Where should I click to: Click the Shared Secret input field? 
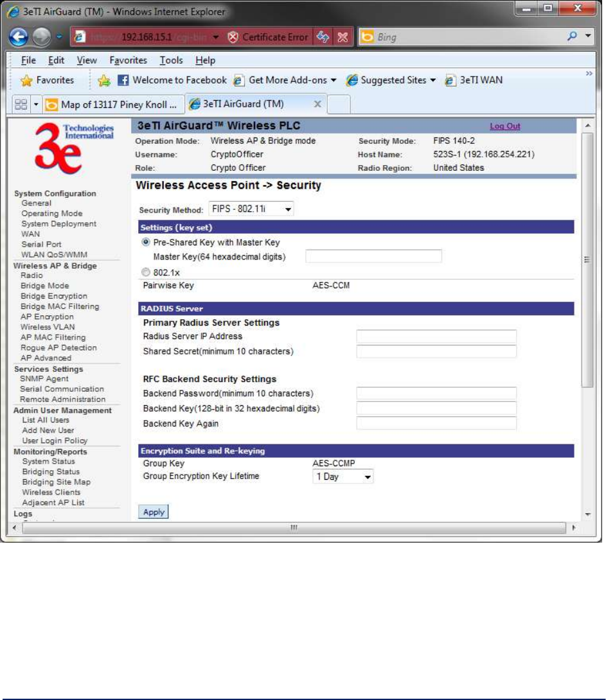(x=436, y=351)
